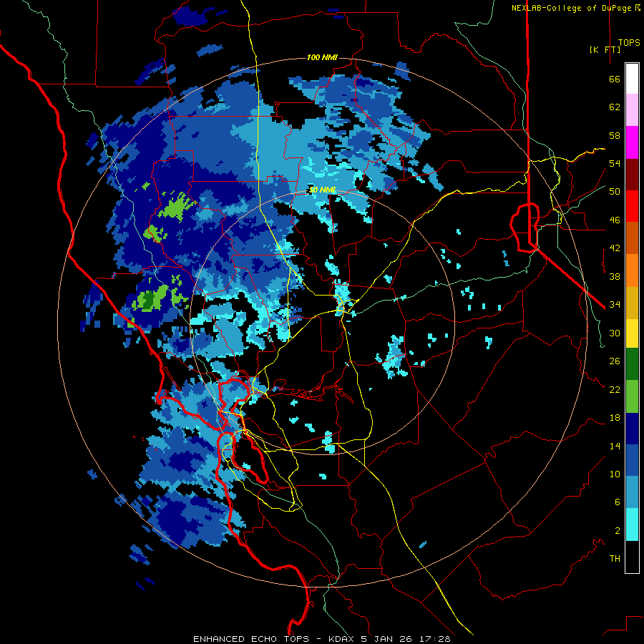
Task: Click the '2' legend value
Action: tap(618, 531)
